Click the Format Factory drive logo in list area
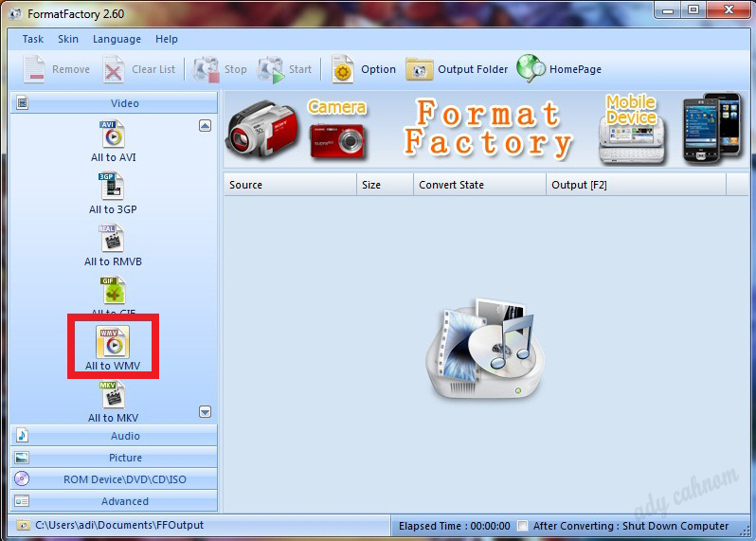The height and width of the screenshot is (541, 756). tap(485, 348)
